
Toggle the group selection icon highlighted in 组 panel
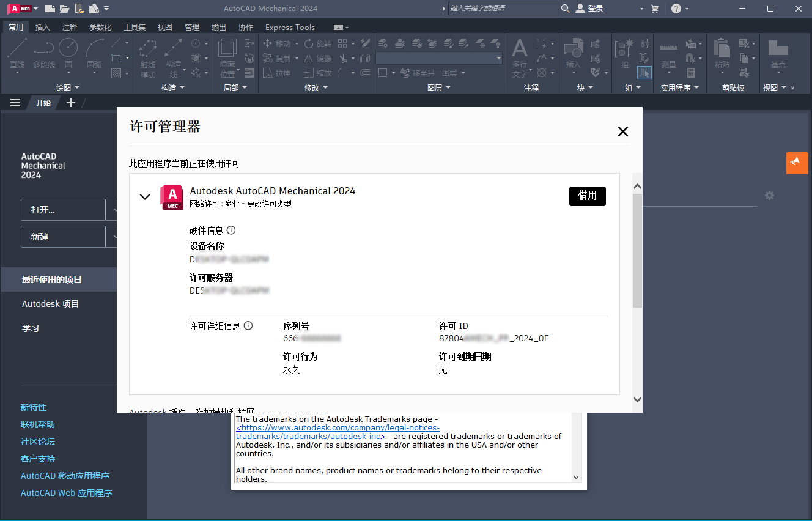click(x=644, y=73)
